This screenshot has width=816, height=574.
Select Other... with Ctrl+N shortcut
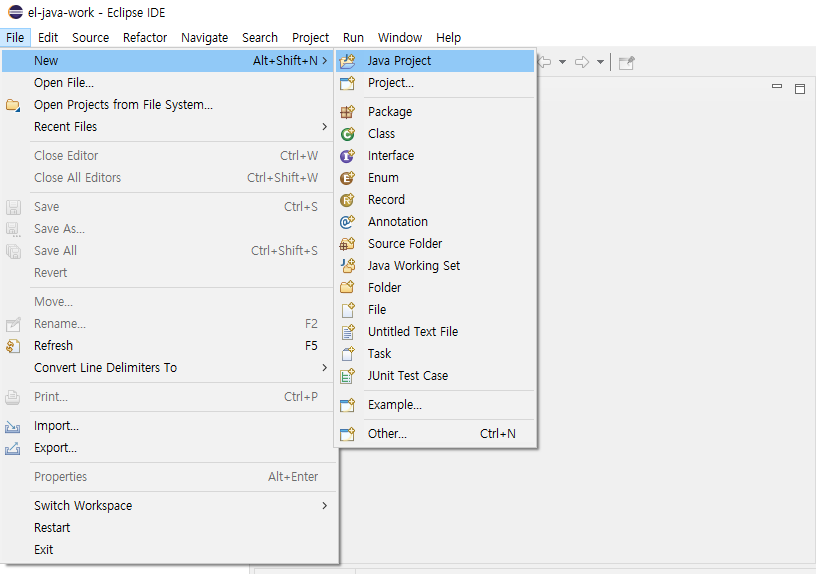435,434
